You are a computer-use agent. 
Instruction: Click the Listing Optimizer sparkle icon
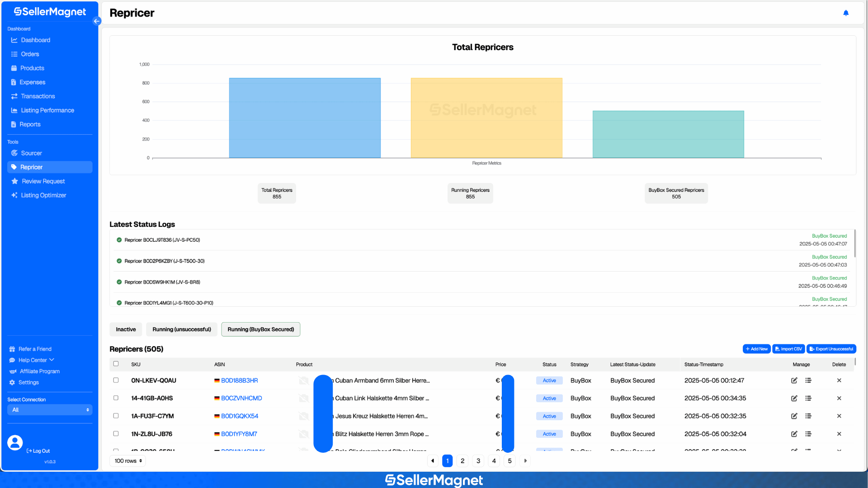click(x=14, y=195)
